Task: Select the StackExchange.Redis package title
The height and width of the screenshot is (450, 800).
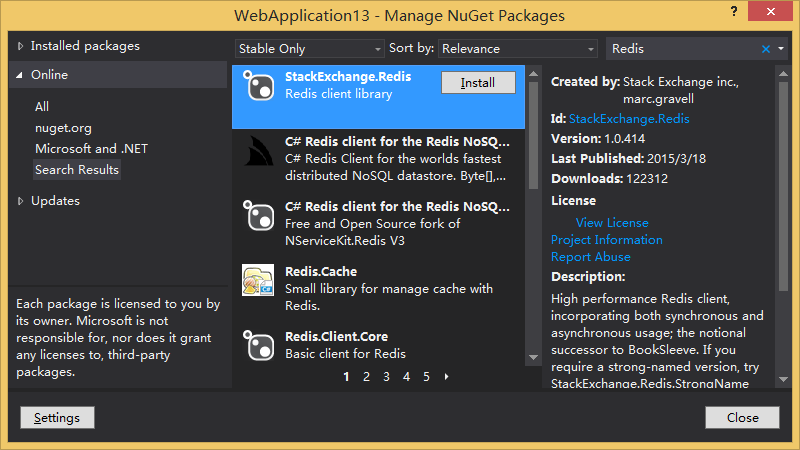Action: pos(348,77)
